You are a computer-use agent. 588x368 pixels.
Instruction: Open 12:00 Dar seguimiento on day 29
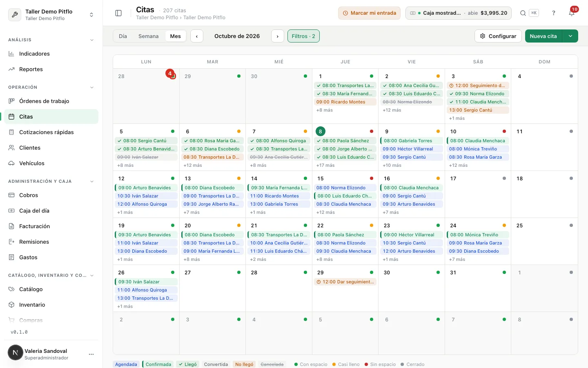pyautogui.click(x=345, y=282)
